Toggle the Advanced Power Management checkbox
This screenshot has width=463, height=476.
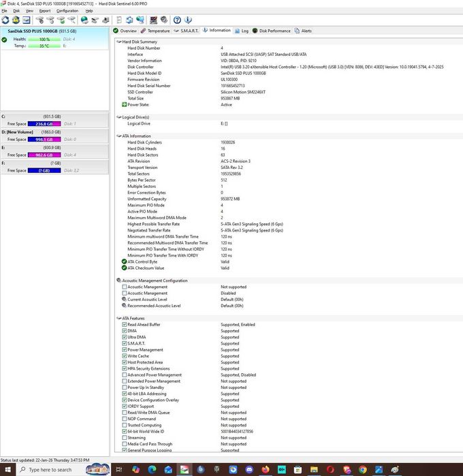click(x=124, y=375)
